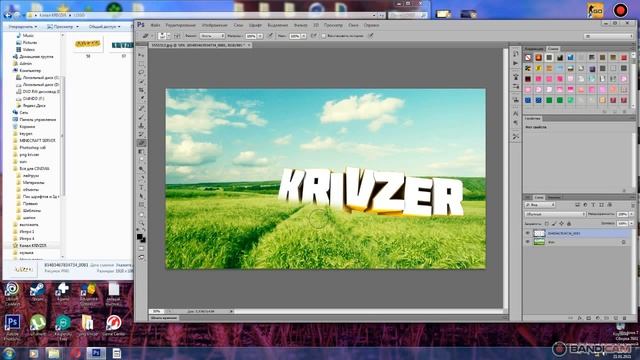Open layer filter type dropdown Вид
640x360 pixels.
[539, 204]
